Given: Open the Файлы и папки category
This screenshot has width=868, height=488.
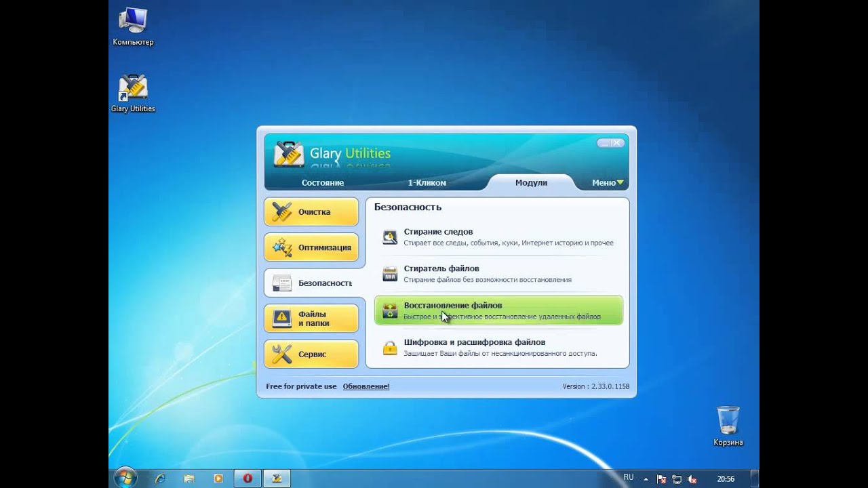Looking at the screenshot, I should pyautogui.click(x=311, y=319).
